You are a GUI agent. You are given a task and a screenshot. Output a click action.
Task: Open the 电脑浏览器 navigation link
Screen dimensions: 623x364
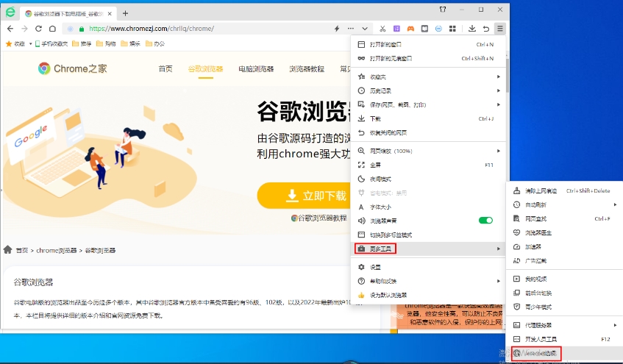(256, 68)
